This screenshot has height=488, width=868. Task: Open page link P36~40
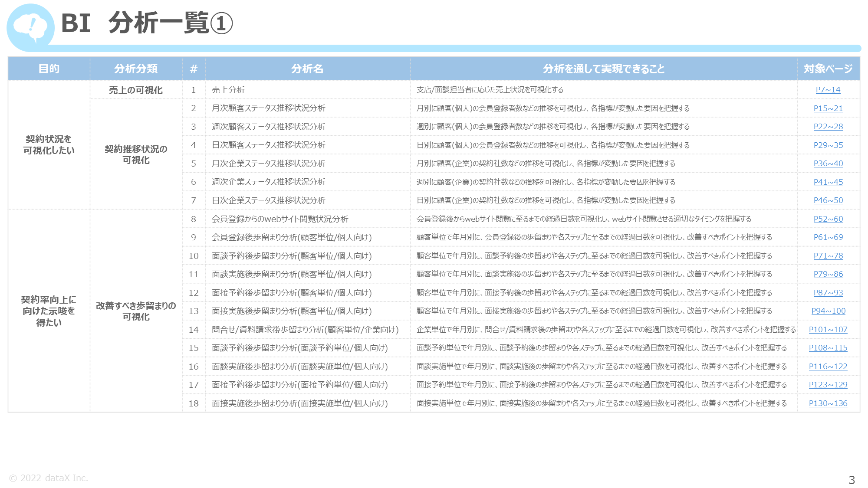828,164
